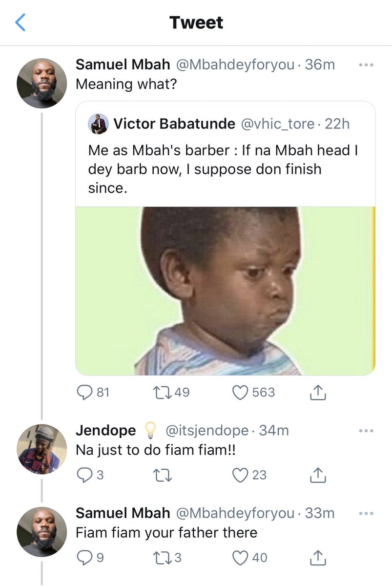Share the Fiam fiam your father tweet
The height and width of the screenshot is (586, 392).
point(318,557)
